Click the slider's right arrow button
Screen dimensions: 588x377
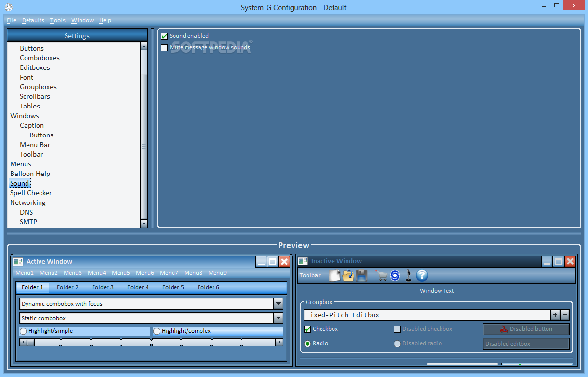pyautogui.click(x=279, y=342)
